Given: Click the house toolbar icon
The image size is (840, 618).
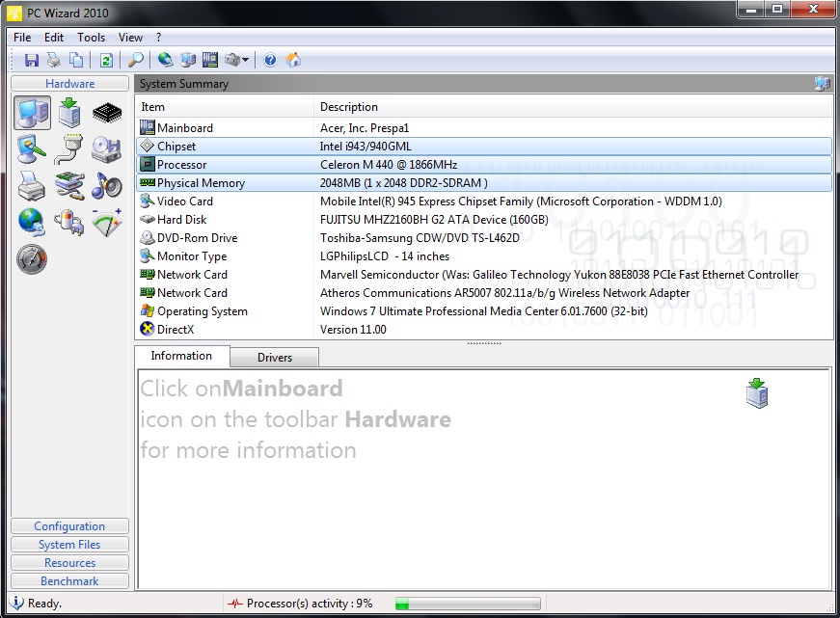Looking at the screenshot, I should [x=293, y=60].
